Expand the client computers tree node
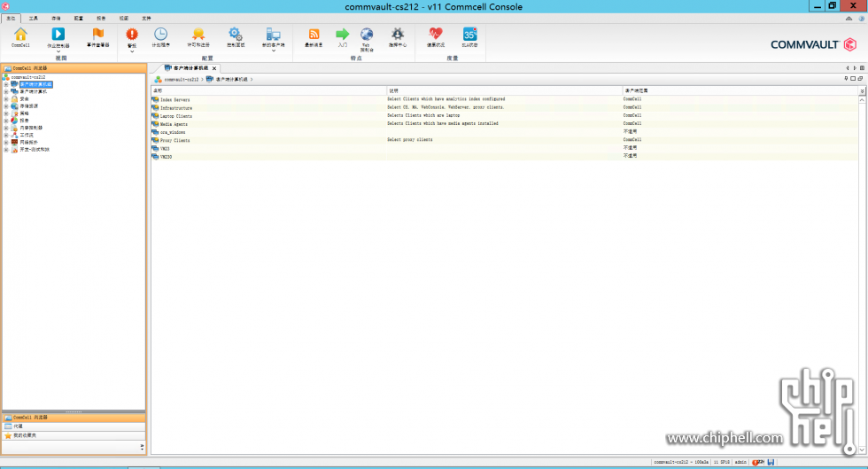 point(6,91)
